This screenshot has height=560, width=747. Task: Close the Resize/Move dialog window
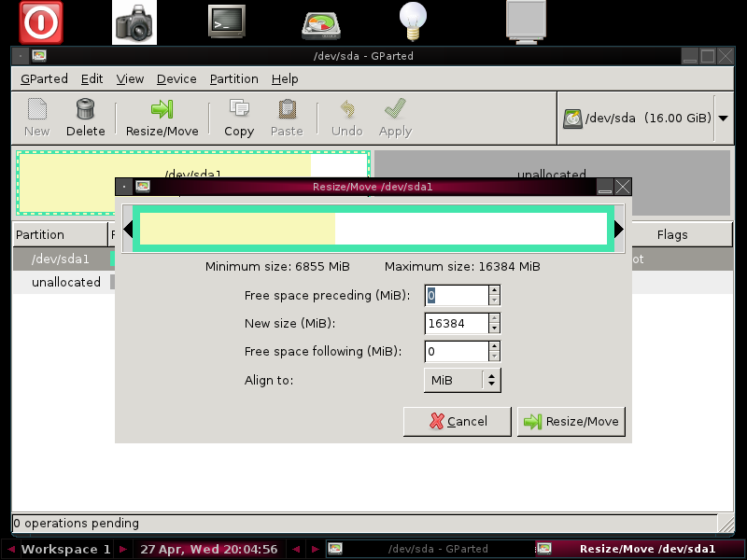[623, 187]
